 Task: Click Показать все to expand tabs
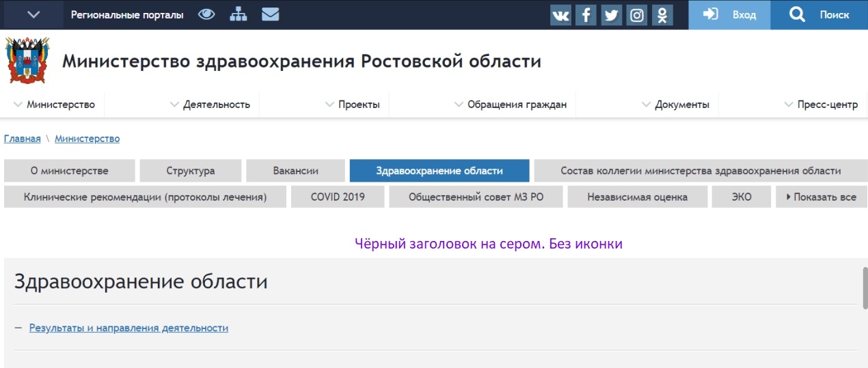point(821,197)
